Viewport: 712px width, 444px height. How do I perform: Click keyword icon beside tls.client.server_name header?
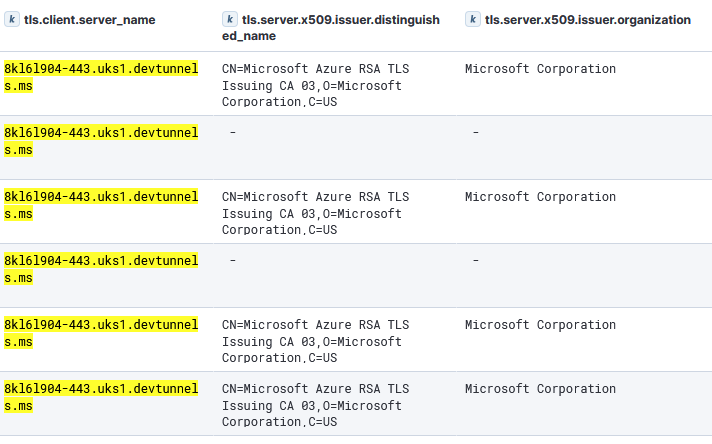coord(13,20)
